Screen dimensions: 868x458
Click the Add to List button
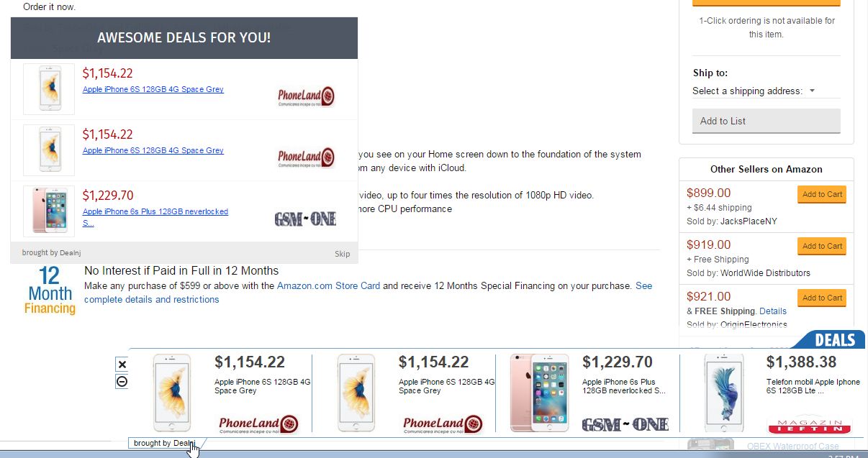click(766, 122)
